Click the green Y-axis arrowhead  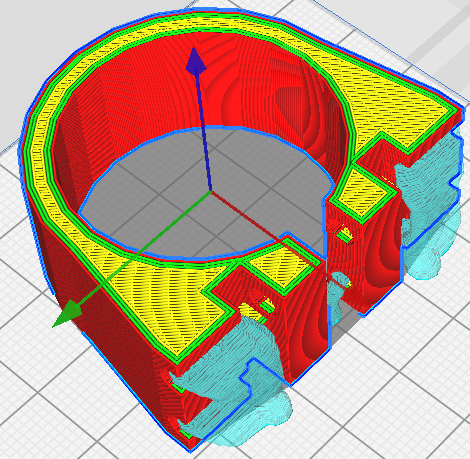68,313
